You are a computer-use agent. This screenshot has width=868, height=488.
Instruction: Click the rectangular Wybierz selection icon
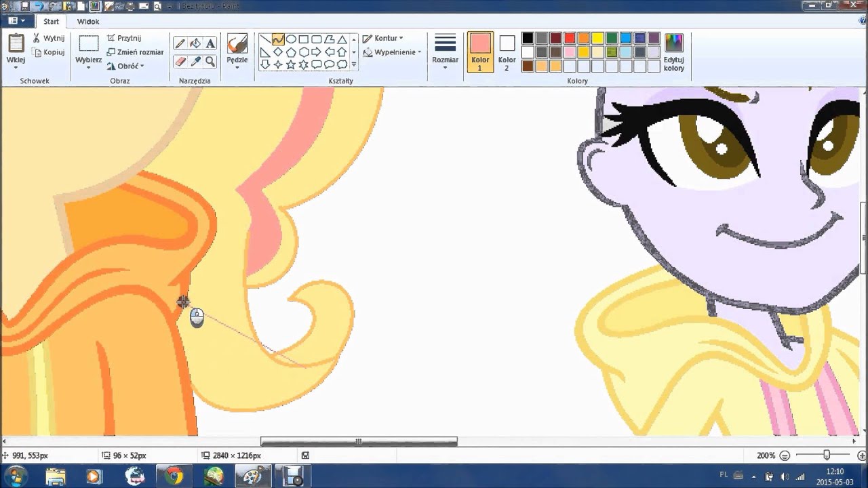pyautogui.click(x=89, y=44)
